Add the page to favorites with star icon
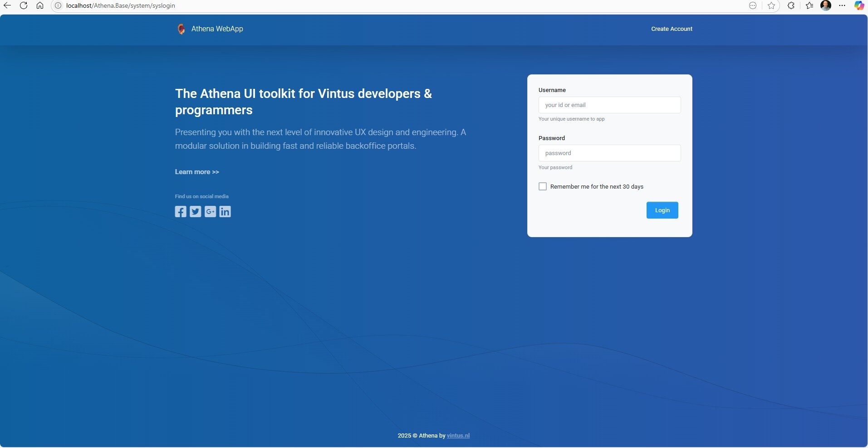Screen dimensions: 868x448 click(771, 5)
